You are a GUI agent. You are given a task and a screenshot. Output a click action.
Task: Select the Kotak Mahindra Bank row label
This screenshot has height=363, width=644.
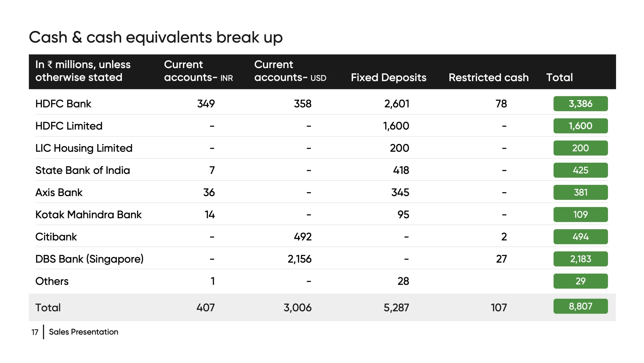pyautogui.click(x=88, y=215)
